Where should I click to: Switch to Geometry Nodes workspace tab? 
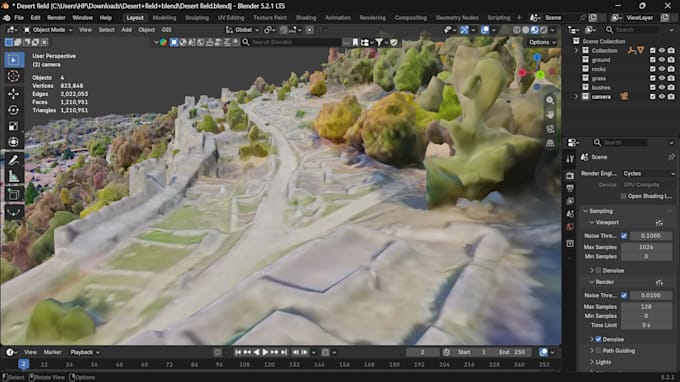click(457, 18)
